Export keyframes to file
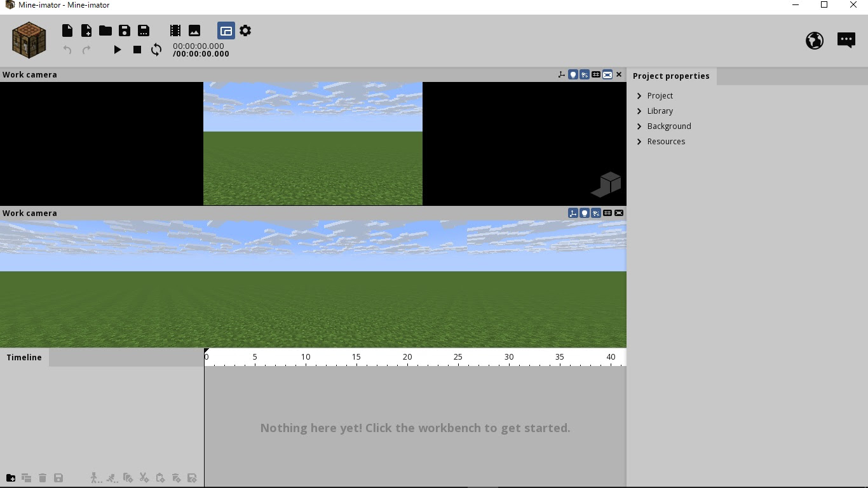Image resolution: width=868 pixels, height=488 pixels. (192, 478)
